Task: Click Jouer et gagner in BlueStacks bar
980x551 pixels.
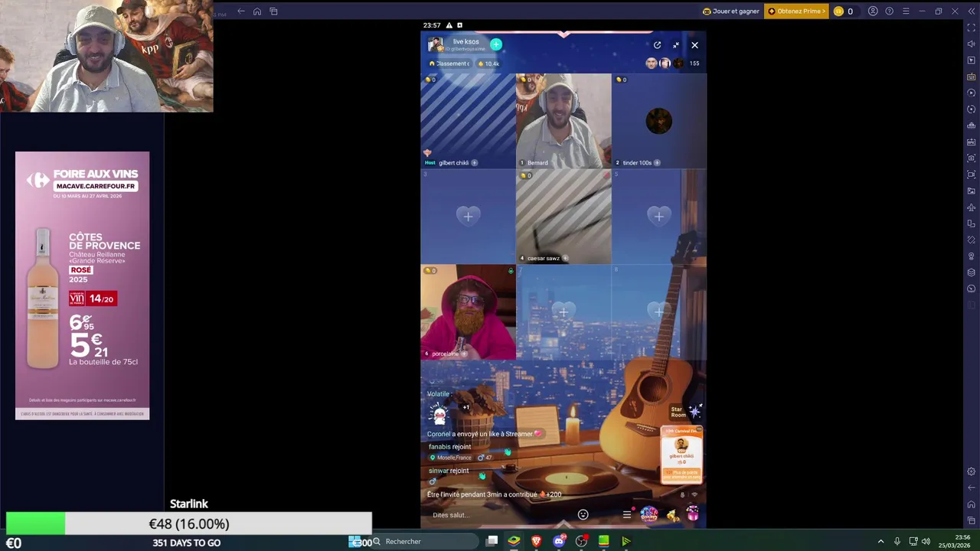Action: [730, 11]
